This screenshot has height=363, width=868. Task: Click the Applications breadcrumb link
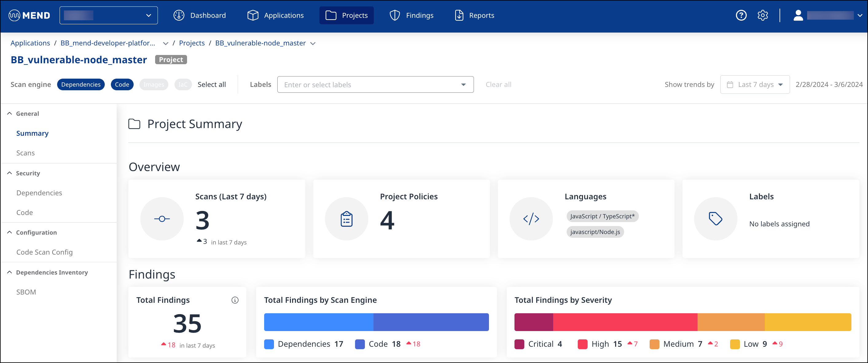point(30,43)
